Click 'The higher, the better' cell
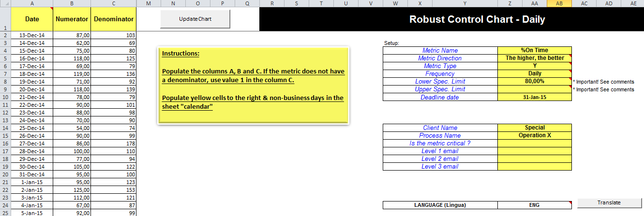Image resolution: width=644 pixels, height=216 pixels. pyautogui.click(x=535, y=58)
